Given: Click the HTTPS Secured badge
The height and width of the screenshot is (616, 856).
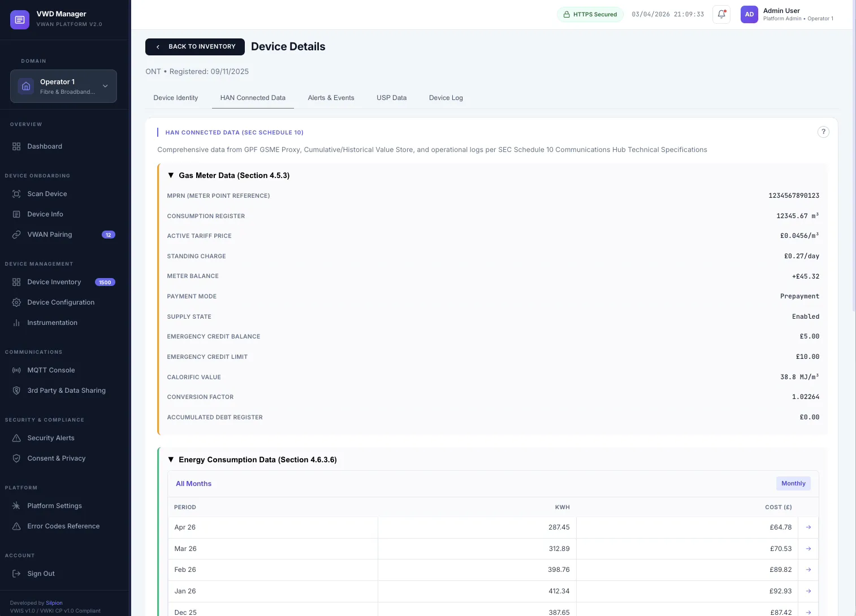Looking at the screenshot, I should pyautogui.click(x=590, y=14).
